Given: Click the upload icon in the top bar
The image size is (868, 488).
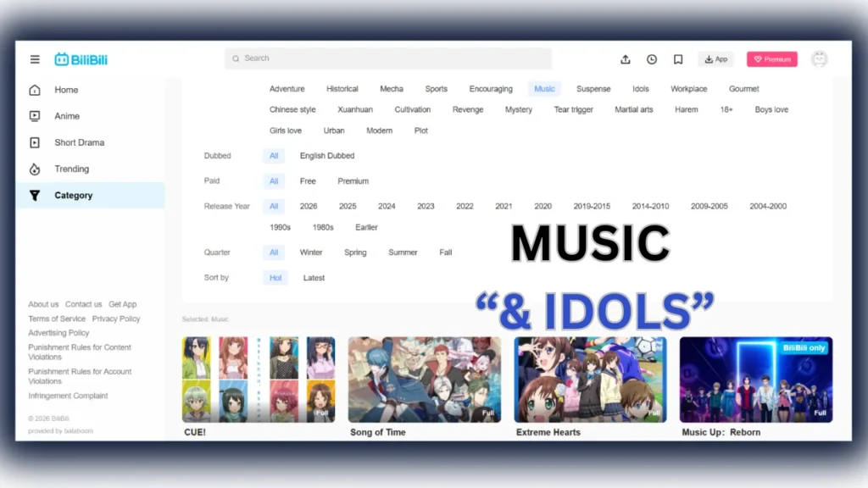Looking at the screenshot, I should [626, 58].
